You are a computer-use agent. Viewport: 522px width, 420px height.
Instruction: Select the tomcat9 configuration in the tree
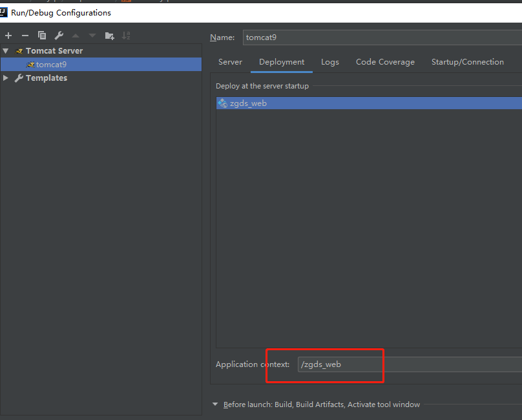coord(101,64)
